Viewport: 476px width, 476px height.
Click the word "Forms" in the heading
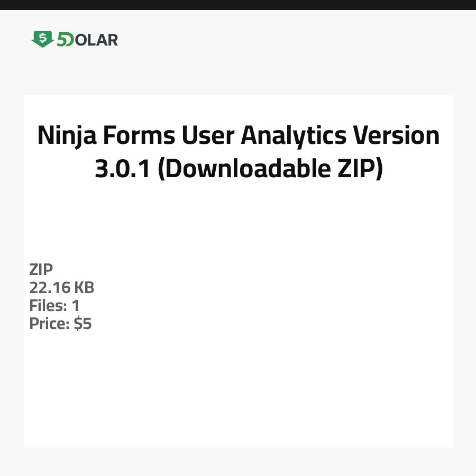click(139, 136)
